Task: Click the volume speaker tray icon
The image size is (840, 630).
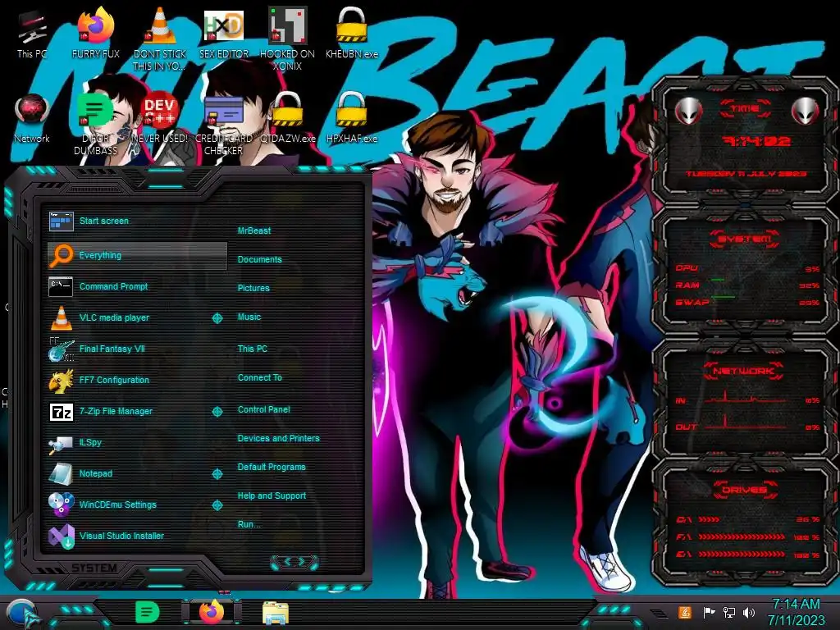Action: (x=749, y=612)
